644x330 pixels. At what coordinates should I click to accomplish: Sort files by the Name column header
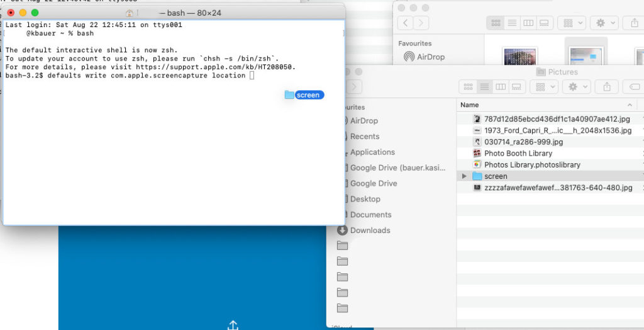(x=470, y=105)
